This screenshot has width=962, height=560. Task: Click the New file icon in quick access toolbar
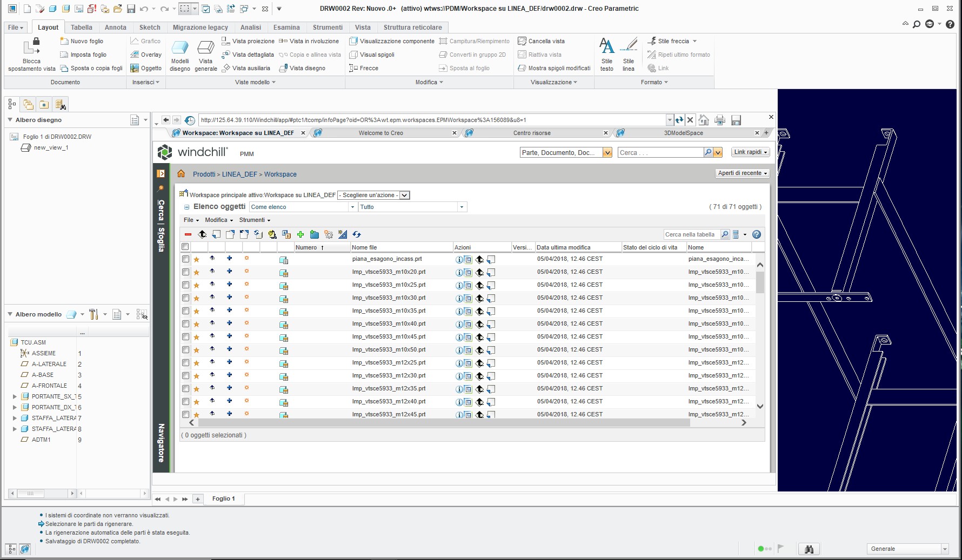(26, 9)
